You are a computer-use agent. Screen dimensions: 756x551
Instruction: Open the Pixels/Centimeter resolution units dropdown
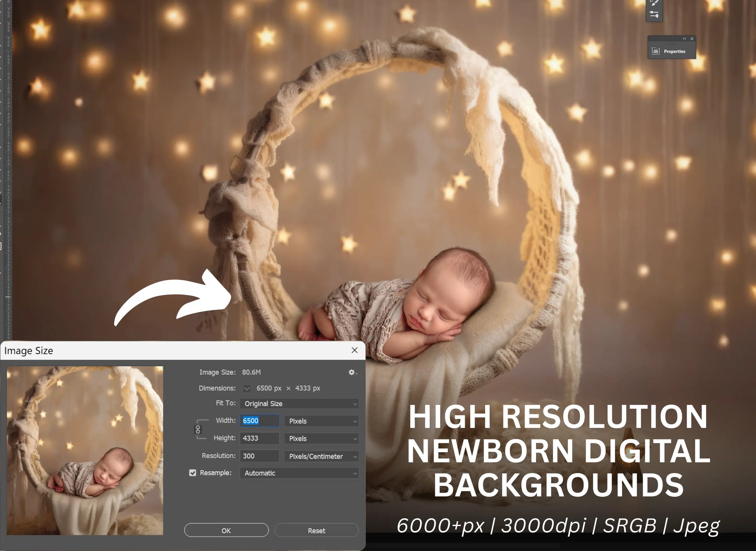(322, 456)
